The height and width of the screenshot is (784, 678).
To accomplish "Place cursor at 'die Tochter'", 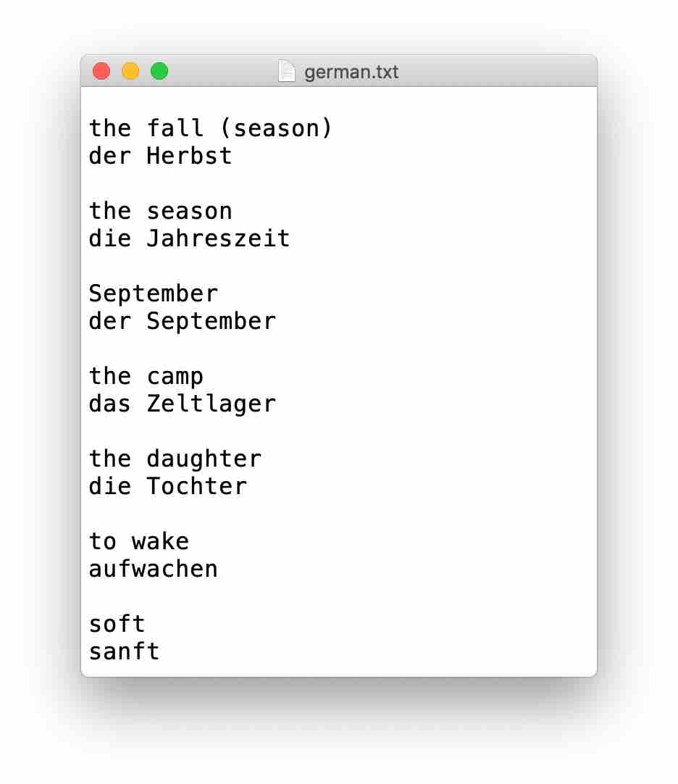I will [168, 486].
